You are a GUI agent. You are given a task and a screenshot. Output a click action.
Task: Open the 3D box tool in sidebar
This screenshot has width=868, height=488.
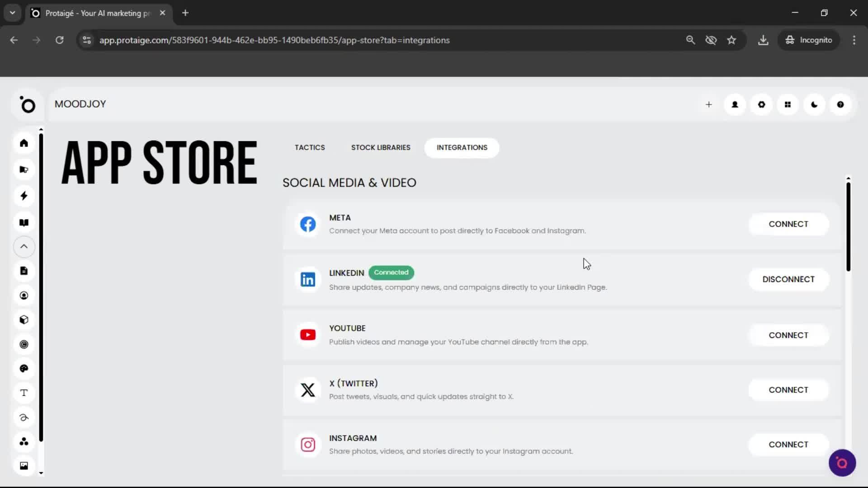(24, 319)
